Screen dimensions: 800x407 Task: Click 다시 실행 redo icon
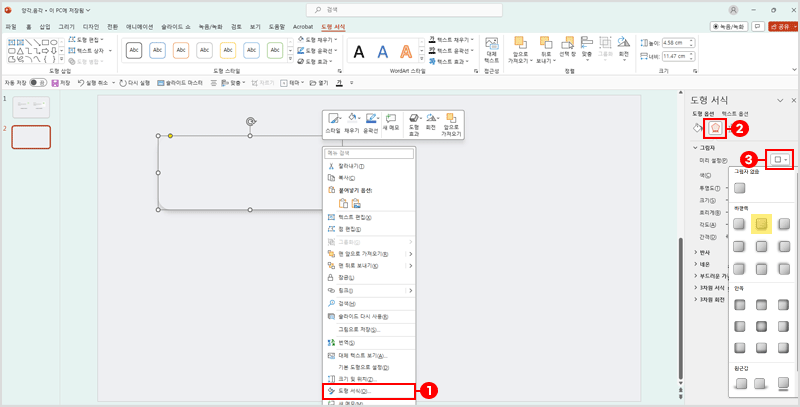122,82
